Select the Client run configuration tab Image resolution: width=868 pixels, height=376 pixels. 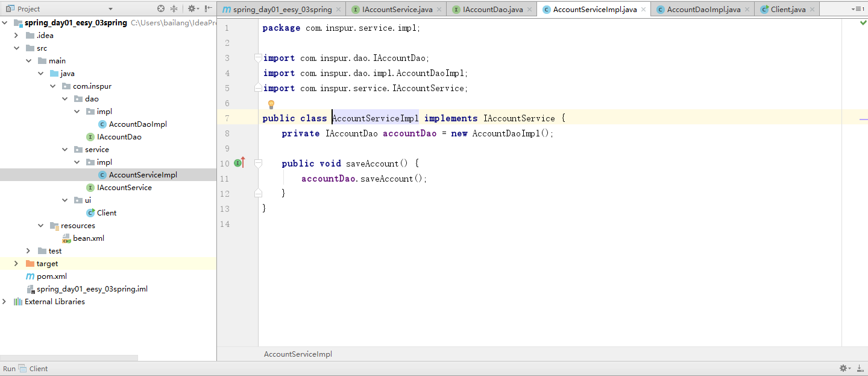coord(33,369)
